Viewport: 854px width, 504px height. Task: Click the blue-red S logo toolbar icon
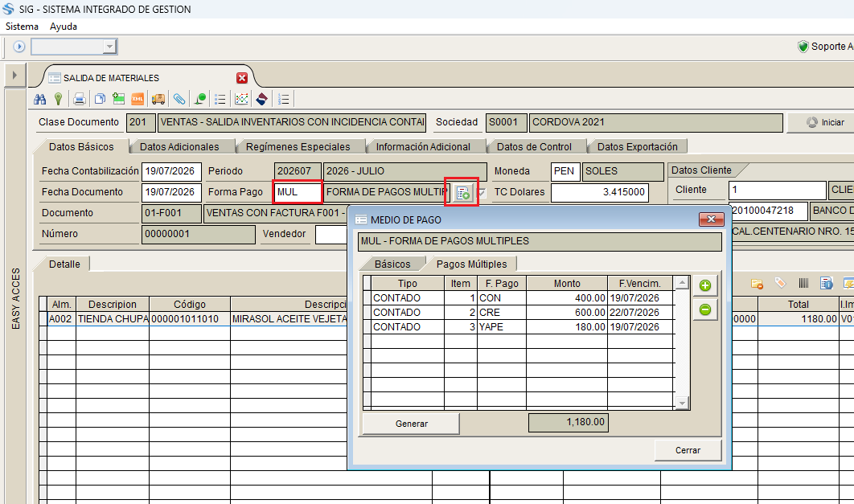(262, 99)
